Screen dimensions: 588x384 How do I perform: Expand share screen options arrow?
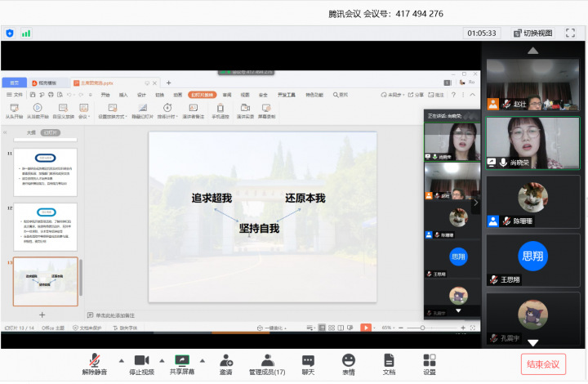(x=203, y=359)
